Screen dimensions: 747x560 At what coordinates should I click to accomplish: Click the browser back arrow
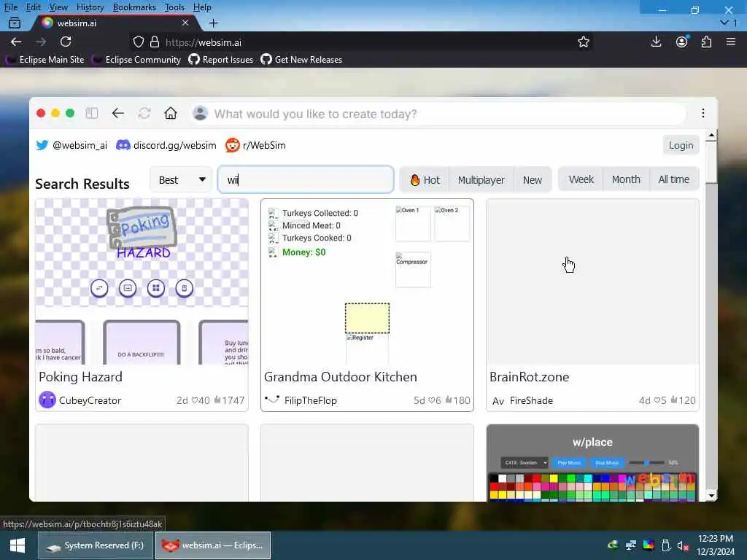16,42
